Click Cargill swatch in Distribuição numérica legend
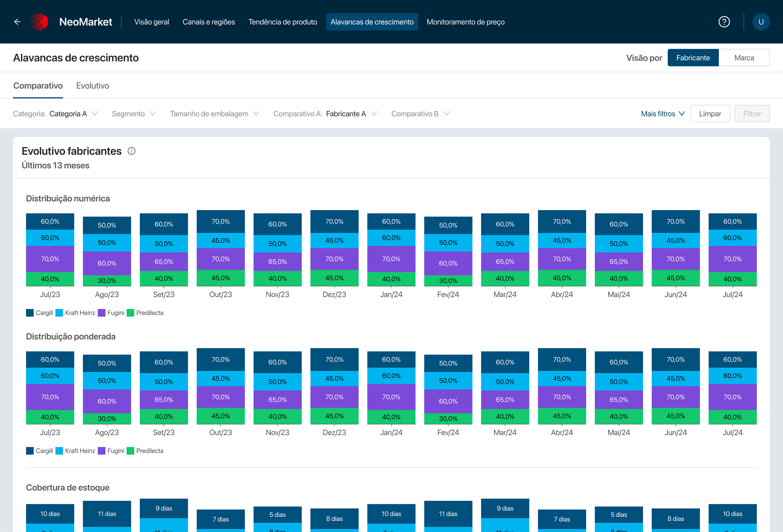This screenshot has height=532, width=783. [x=30, y=313]
